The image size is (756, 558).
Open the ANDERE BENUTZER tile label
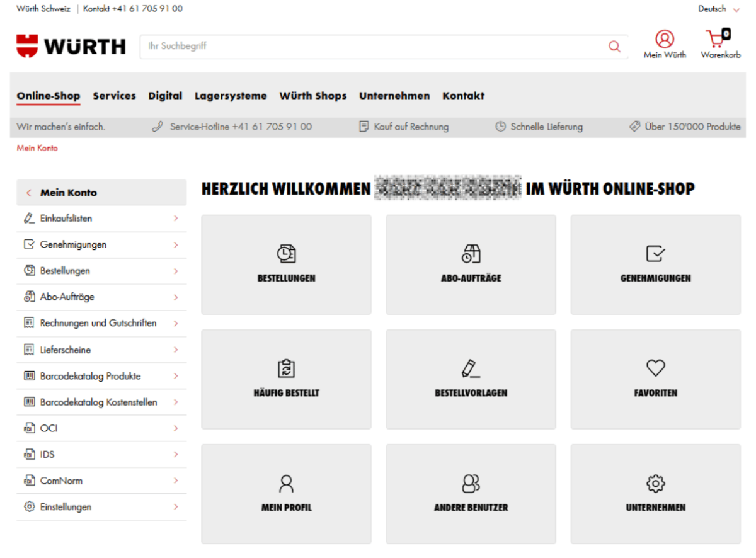point(471,507)
